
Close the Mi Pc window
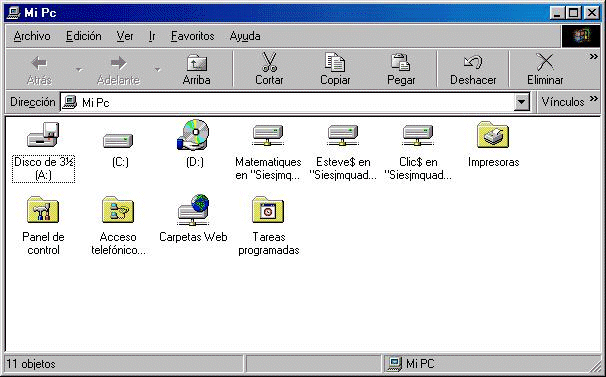[592, 13]
